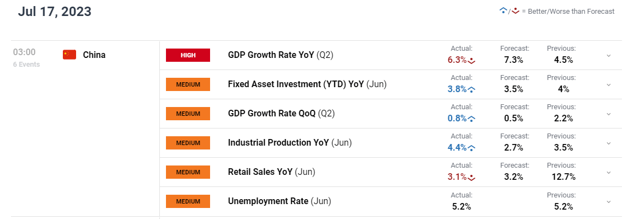The width and height of the screenshot is (644, 219).
Task: Click the blue better-than-forecast legend icon
Action: [x=503, y=11]
